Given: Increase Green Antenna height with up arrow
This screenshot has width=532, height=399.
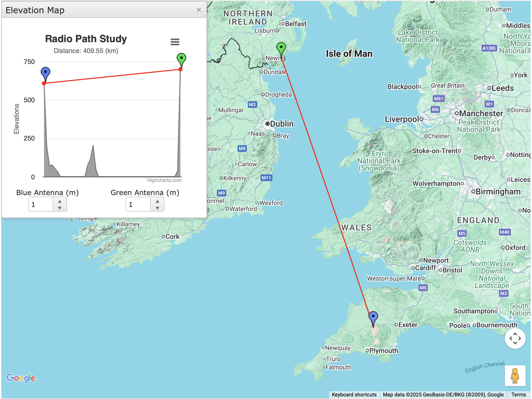Looking at the screenshot, I should [157, 201].
